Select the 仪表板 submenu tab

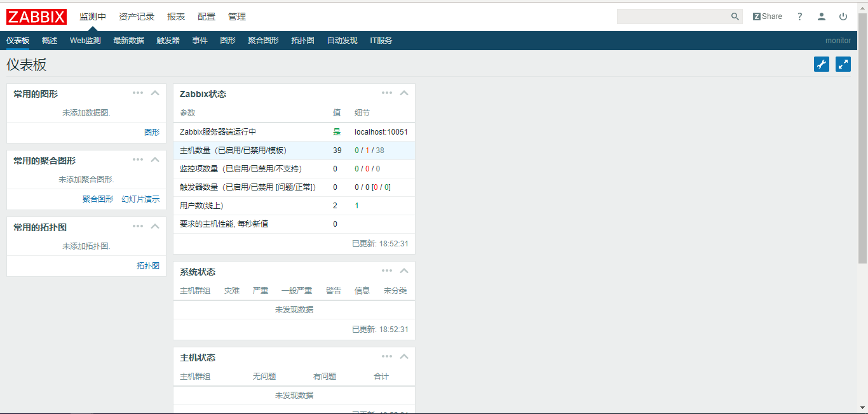pyautogui.click(x=18, y=41)
